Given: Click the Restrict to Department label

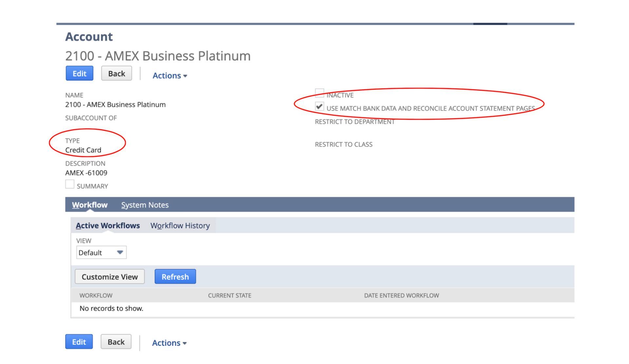Looking at the screenshot, I should pyautogui.click(x=355, y=122).
